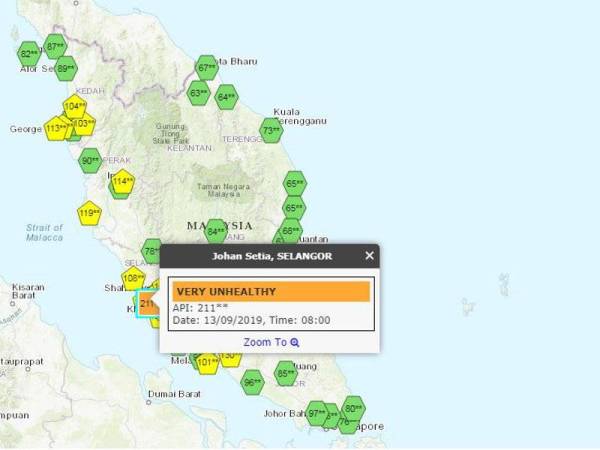Close the Johan Setia popup
Viewport: 600px width, 450px height.
(x=369, y=256)
